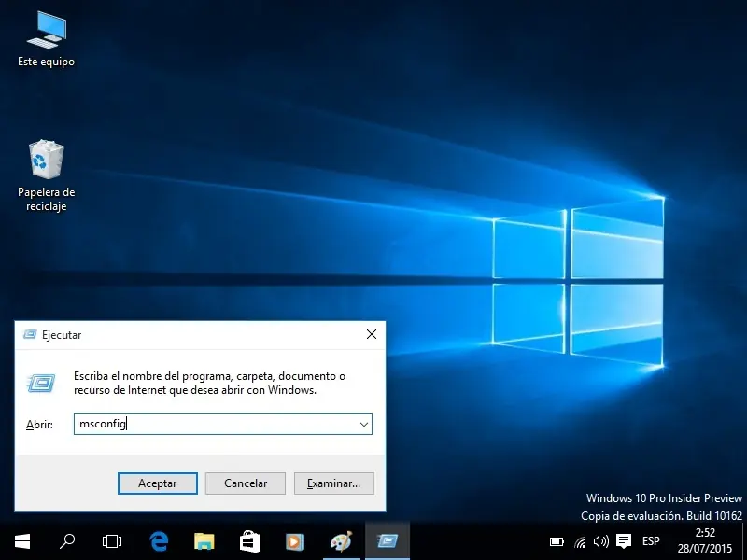Open the volume speaker tray icon
The width and height of the screenshot is (747, 560).
point(600,541)
